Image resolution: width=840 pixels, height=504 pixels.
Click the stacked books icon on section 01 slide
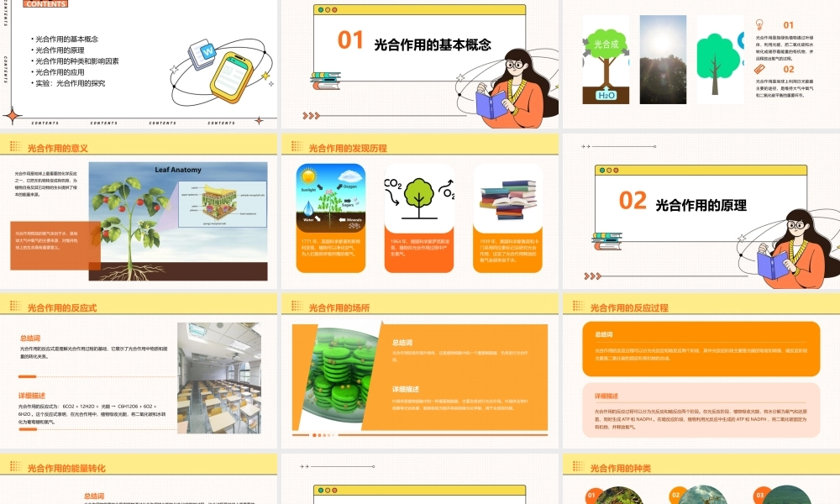pyautogui.click(x=325, y=81)
